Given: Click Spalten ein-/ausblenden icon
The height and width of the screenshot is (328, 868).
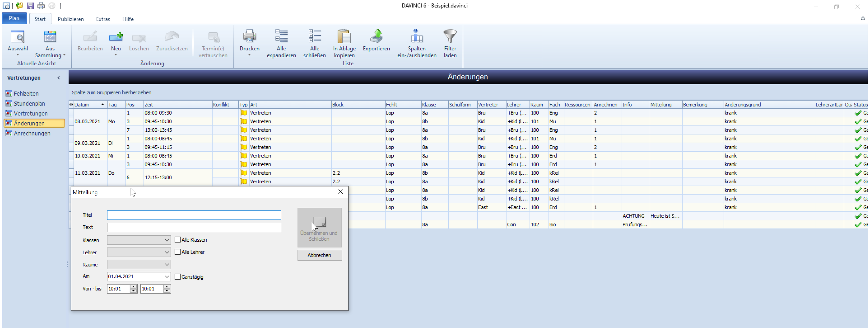Looking at the screenshot, I should click(416, 36).
